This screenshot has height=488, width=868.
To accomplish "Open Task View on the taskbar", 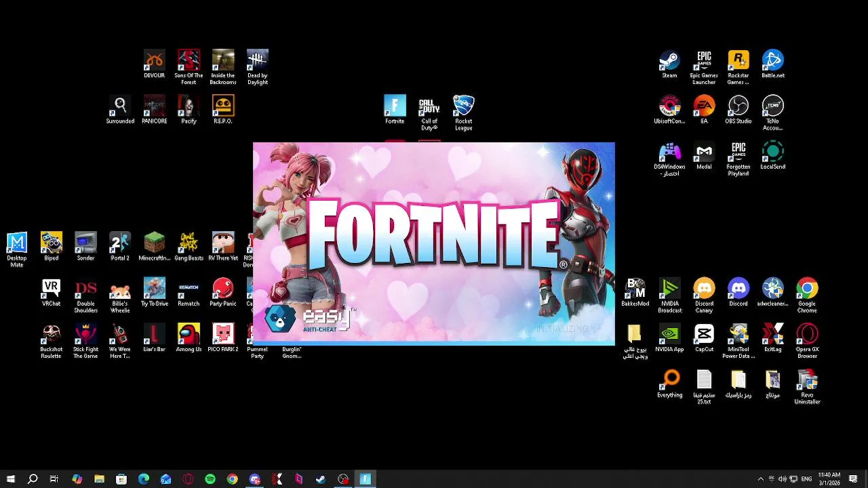I will (54, 479).
